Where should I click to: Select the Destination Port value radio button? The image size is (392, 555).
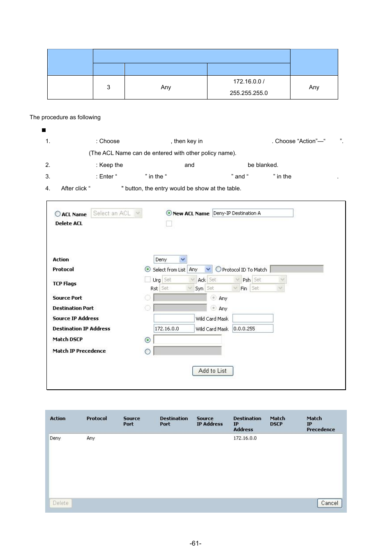click(148, 308)
